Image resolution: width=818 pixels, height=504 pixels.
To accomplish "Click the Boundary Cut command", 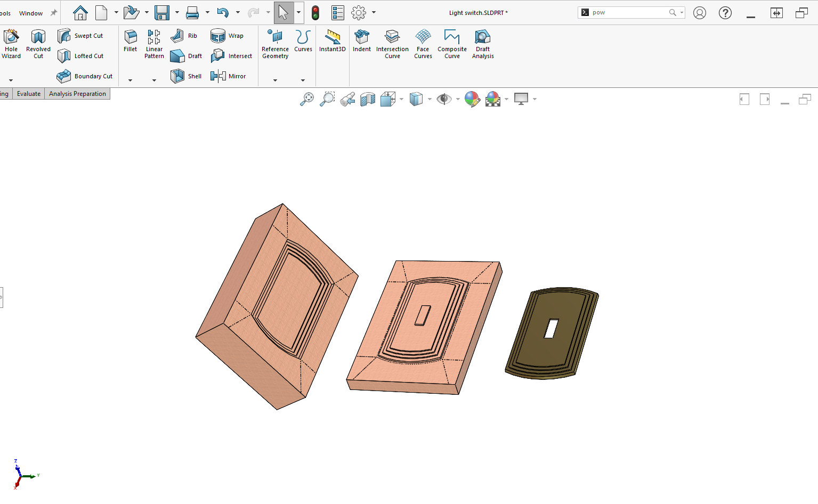I will [x=85, y=76].
